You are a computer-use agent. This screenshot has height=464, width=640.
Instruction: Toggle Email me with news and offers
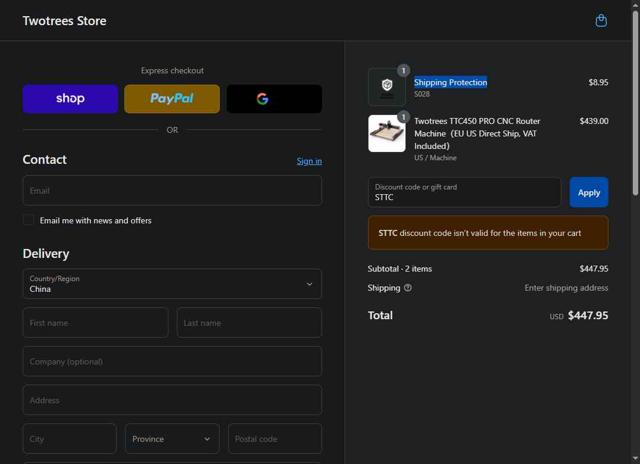[x=29, y=220]
